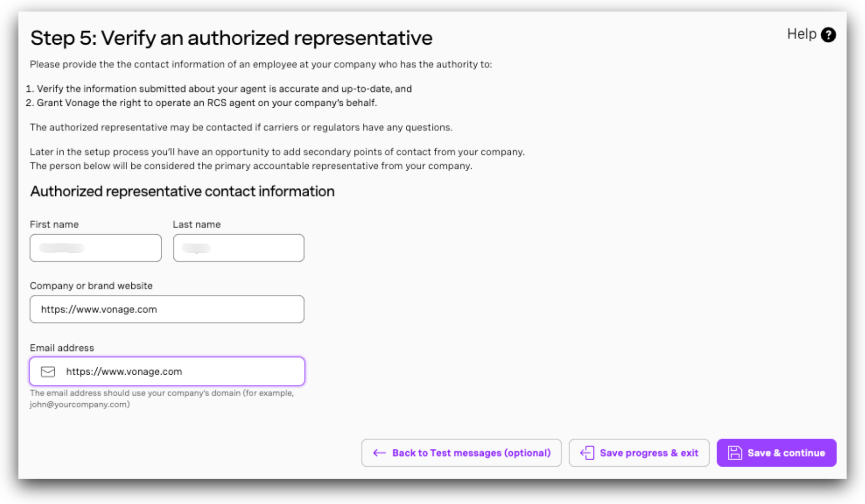Focus the First name input field
This screenshot has width=865, height=504.
(x=95, y=248)
